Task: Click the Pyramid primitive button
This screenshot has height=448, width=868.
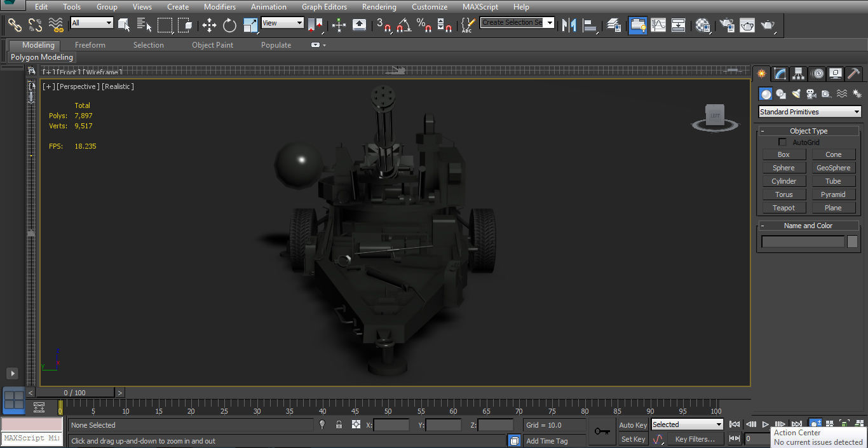Action: coord(833,194)
